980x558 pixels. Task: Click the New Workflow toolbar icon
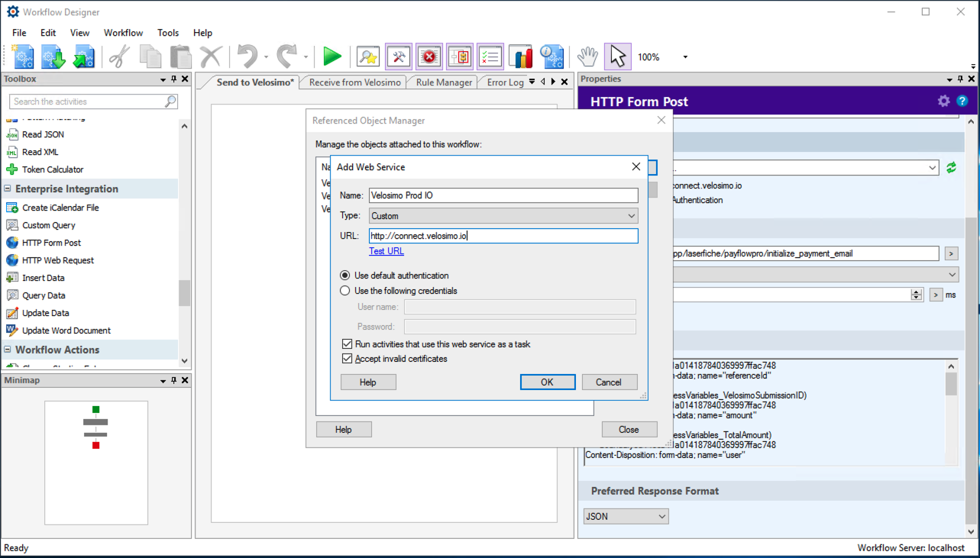(x=23, y=56)
